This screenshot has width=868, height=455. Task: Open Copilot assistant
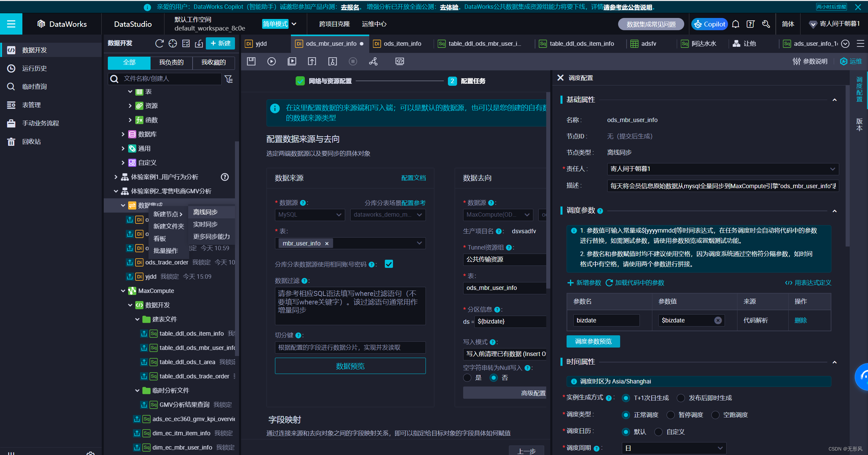pos(709,24)
